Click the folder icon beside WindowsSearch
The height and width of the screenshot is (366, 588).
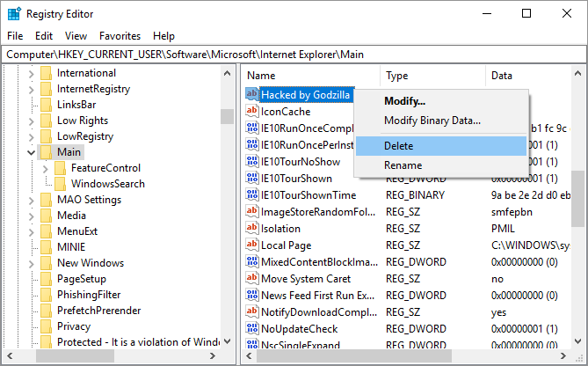click(60, 184)
